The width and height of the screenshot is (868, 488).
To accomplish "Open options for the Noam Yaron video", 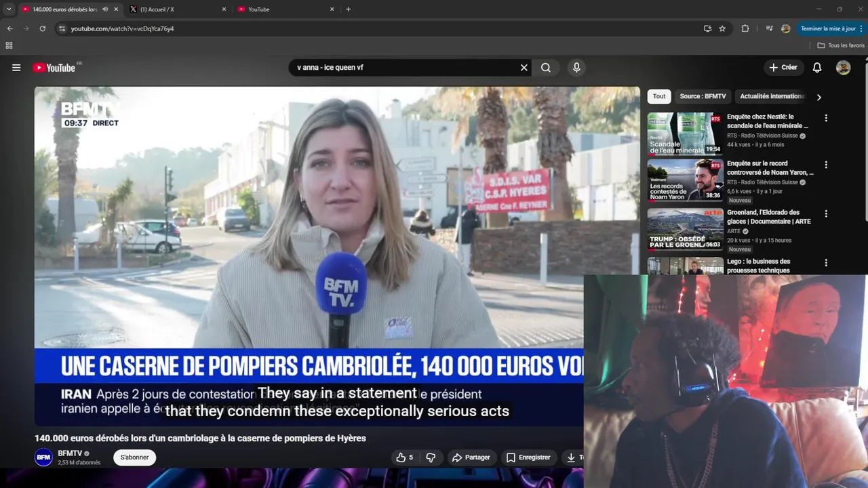I will coord(826,165).
